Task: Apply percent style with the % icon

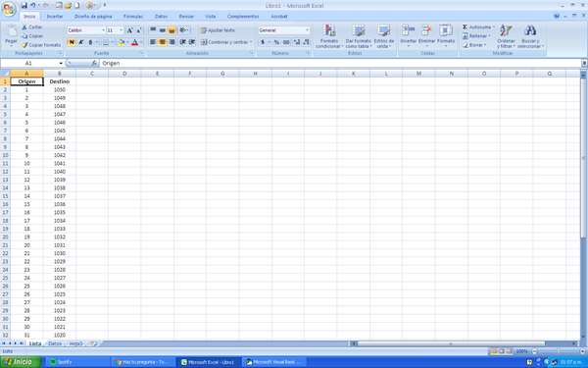Action: coord(276,42)
